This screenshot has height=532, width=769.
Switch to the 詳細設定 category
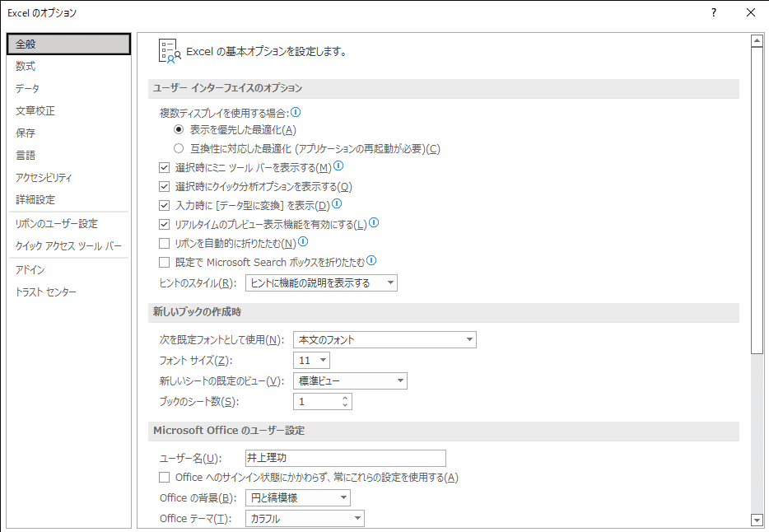pyautogui.click(x=35, y=199)
